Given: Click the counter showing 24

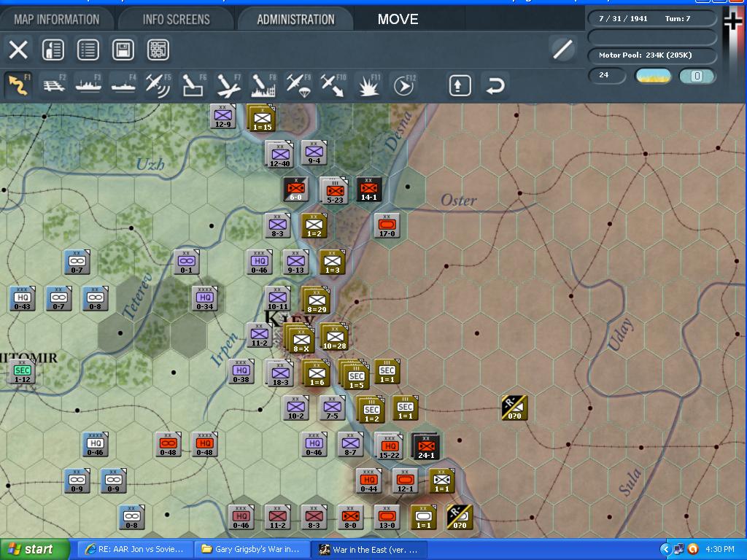Looking at the screenshot, I should tap(607, 75).
